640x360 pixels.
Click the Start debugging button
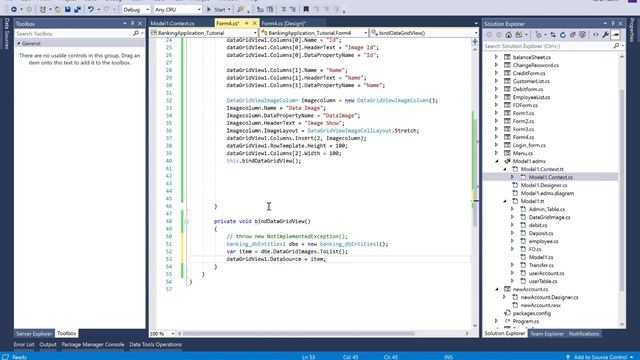(x=216, y=9)
